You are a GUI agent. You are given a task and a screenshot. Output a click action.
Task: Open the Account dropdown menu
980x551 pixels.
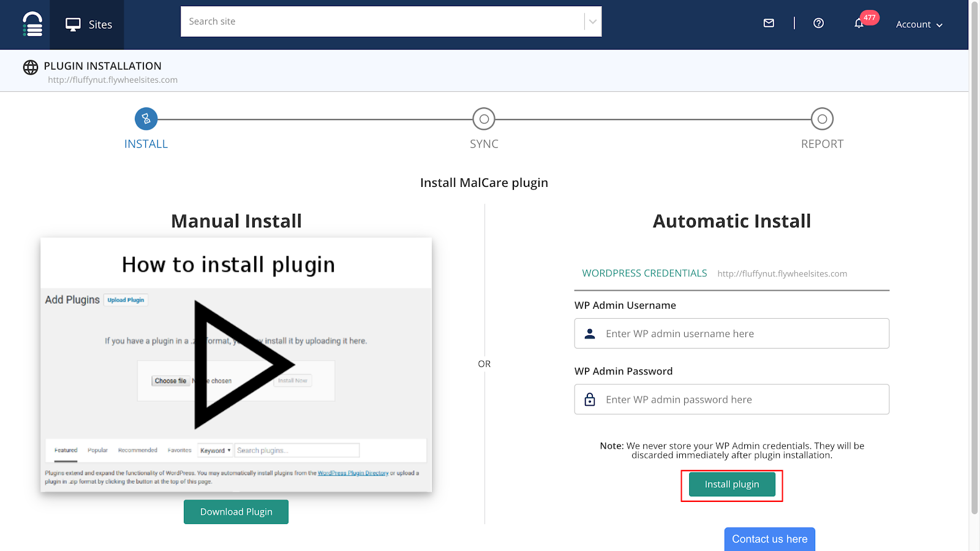point(919,25)
